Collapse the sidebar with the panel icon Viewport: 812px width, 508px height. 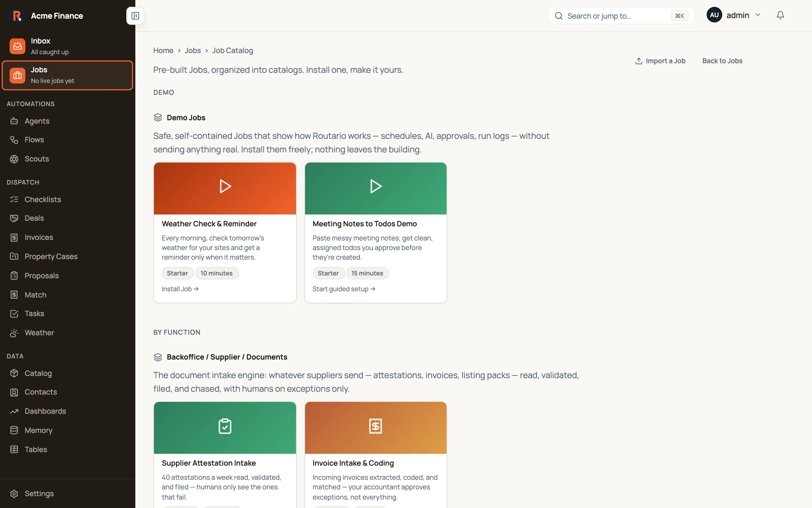coord(135,16)
